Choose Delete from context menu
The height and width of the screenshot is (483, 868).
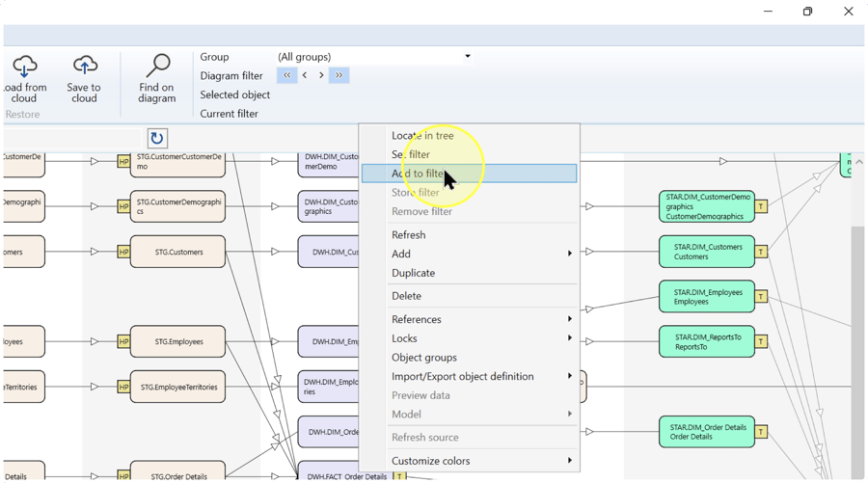[469, 296]
